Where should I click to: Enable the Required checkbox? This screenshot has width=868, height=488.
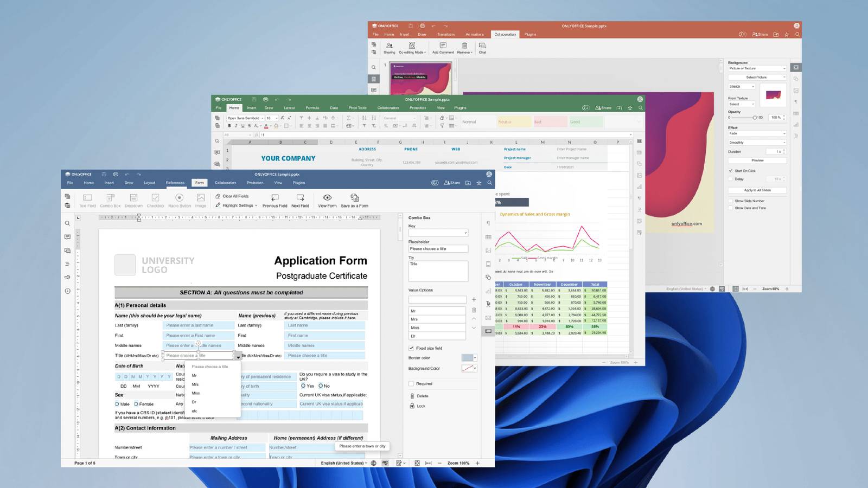(411, 383)
